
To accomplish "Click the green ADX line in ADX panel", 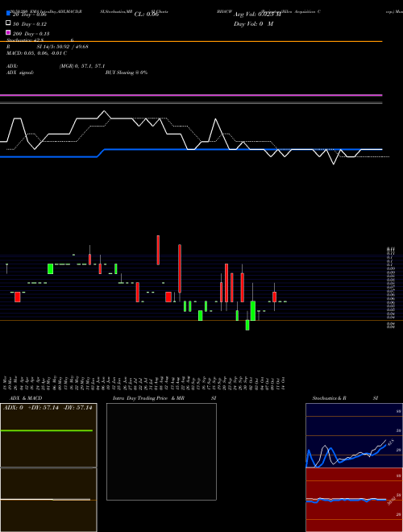I will tap(47, 430).
